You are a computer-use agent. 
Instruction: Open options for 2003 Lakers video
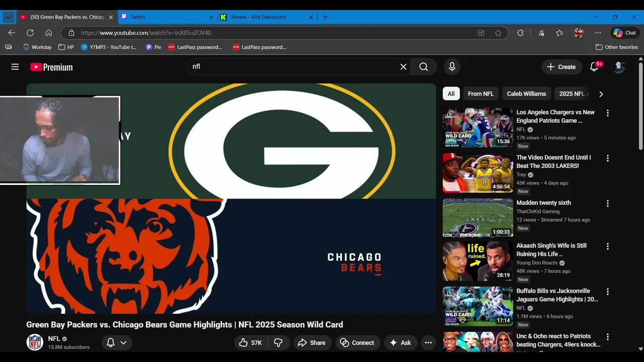tap(608, 158)
